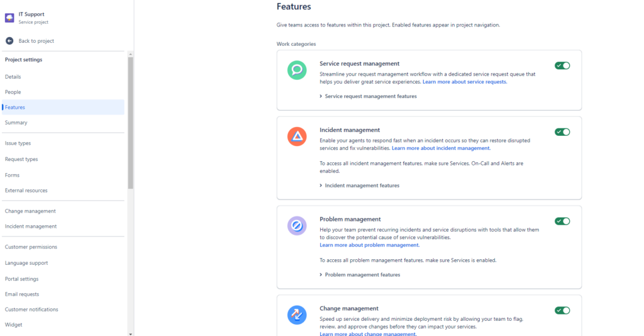Viewport: 644px width, 336px height.
Task: Click the IT Support project name
Action: pyautogui.click(x=31, y=14)
